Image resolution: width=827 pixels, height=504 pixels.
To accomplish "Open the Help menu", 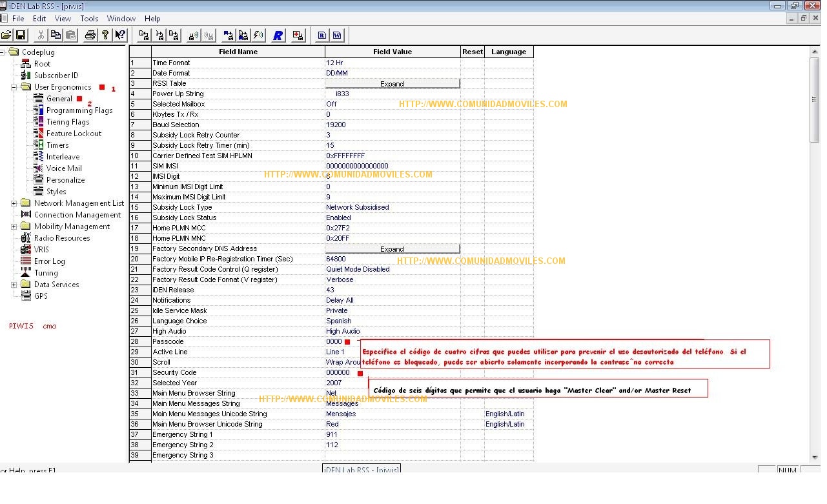I will point(152,19).
